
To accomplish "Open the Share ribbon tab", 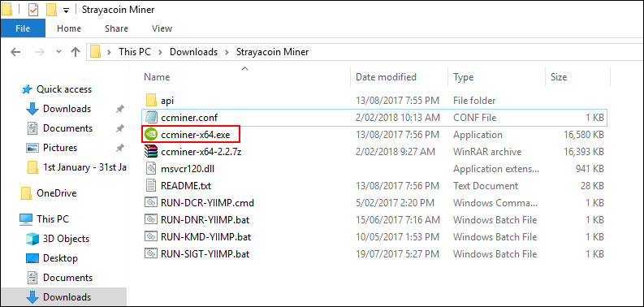I will click(x=116, y=28).
